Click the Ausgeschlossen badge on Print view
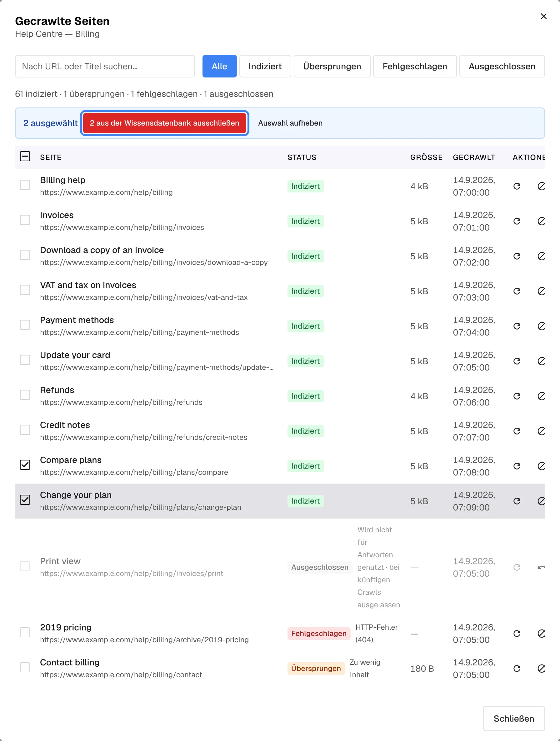This screenshot has height=741, width=560. tap(320, 568)
